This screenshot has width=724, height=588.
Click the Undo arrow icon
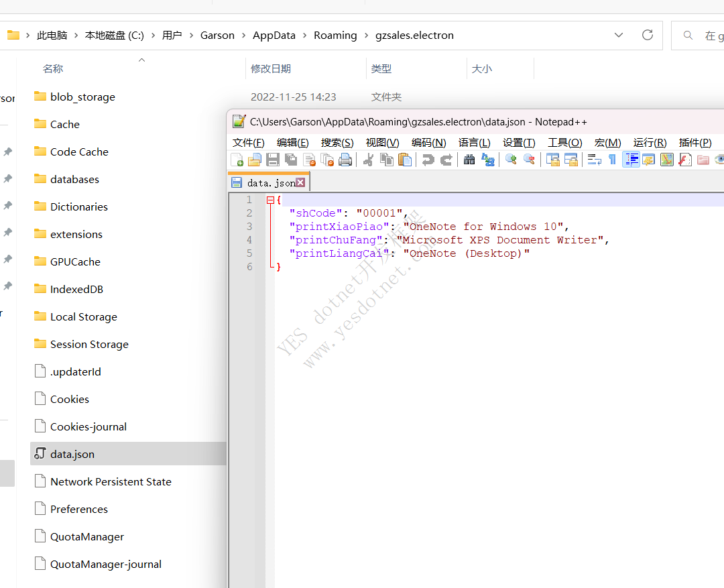tap(428, 160)
